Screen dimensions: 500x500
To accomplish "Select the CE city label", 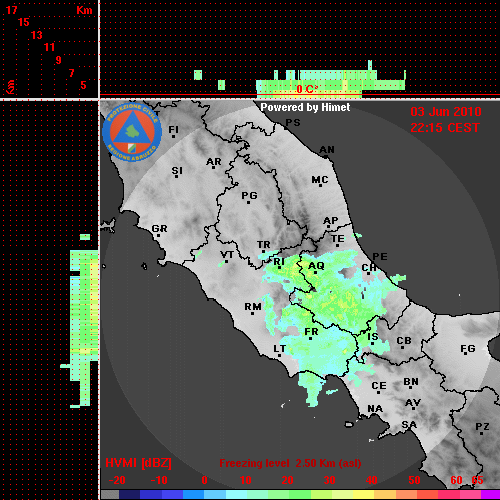I will click(379, 386).
